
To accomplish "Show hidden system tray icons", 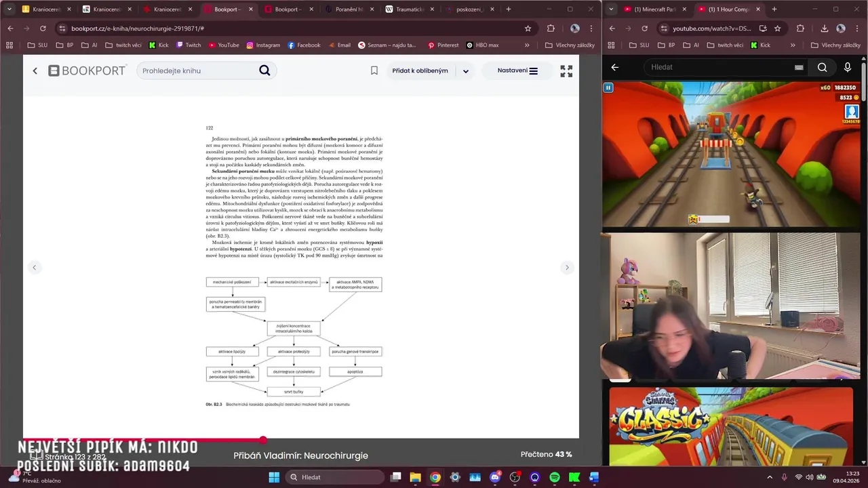I will pos(770,477).
